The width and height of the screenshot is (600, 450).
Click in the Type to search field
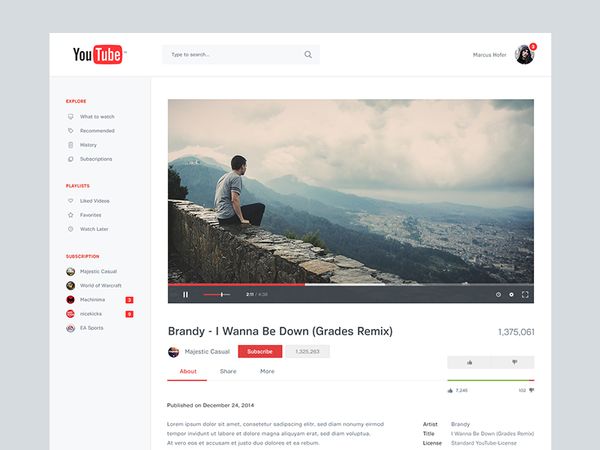pos(241,54)
